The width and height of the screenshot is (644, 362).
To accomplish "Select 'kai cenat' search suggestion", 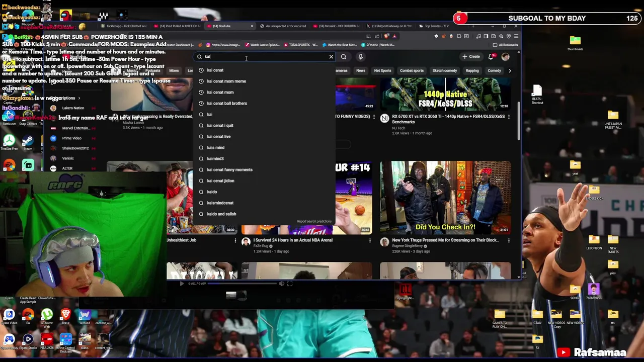I will point(265,70).
